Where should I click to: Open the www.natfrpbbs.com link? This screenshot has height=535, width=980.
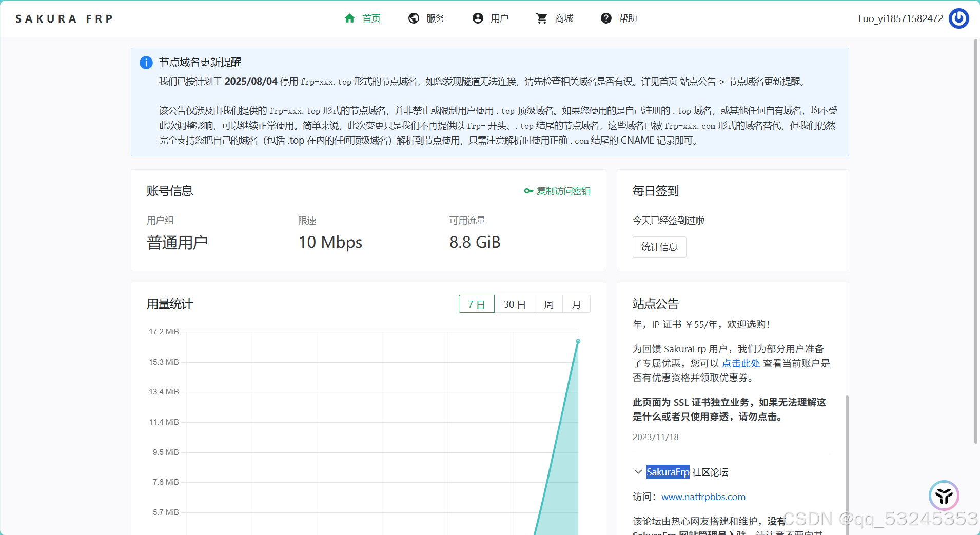pos(703,497)
